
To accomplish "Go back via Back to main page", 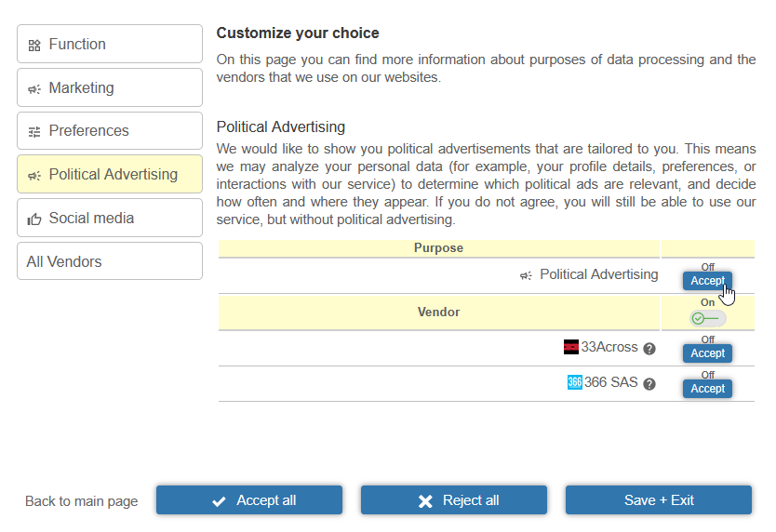I will pos(81,501).
